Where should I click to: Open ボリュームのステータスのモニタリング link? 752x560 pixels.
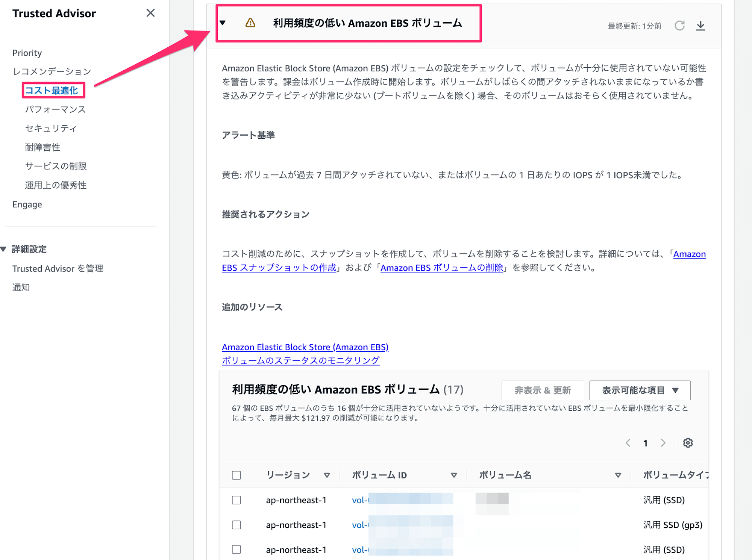coord(300,360)
